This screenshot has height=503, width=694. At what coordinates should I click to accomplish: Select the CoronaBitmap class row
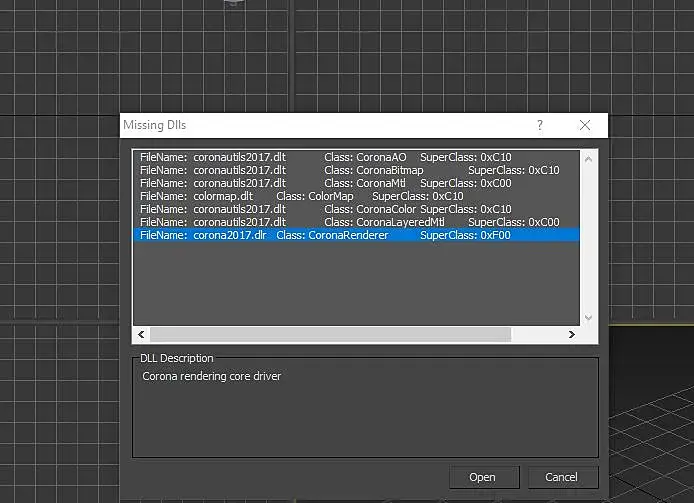[x=356, y=170]
